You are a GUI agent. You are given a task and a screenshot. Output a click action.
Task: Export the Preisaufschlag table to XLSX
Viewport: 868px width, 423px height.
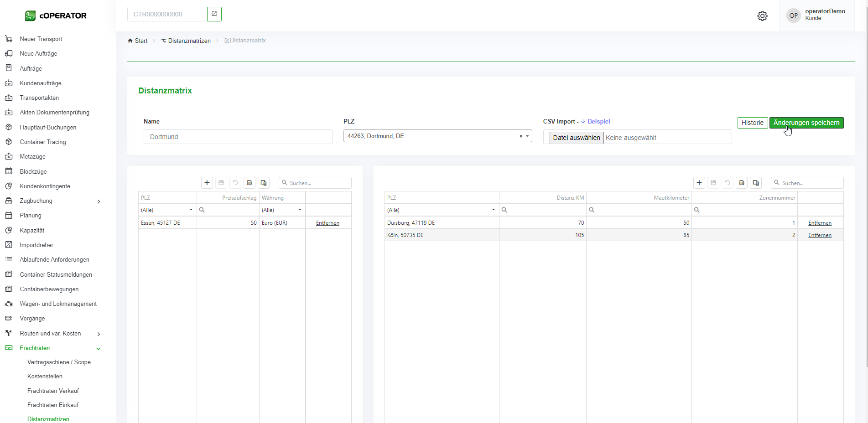tap(249, 183)
